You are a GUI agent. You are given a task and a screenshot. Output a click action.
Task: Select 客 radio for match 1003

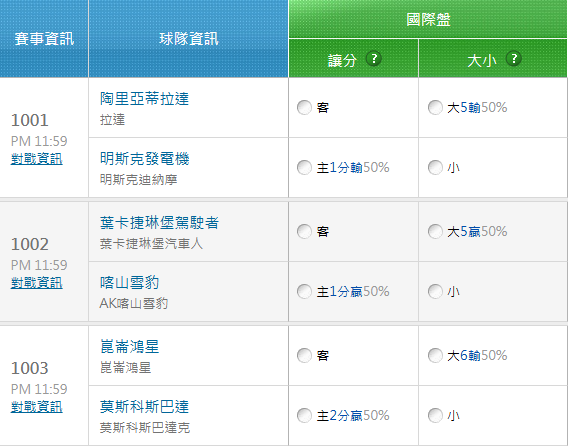(304, 355)
